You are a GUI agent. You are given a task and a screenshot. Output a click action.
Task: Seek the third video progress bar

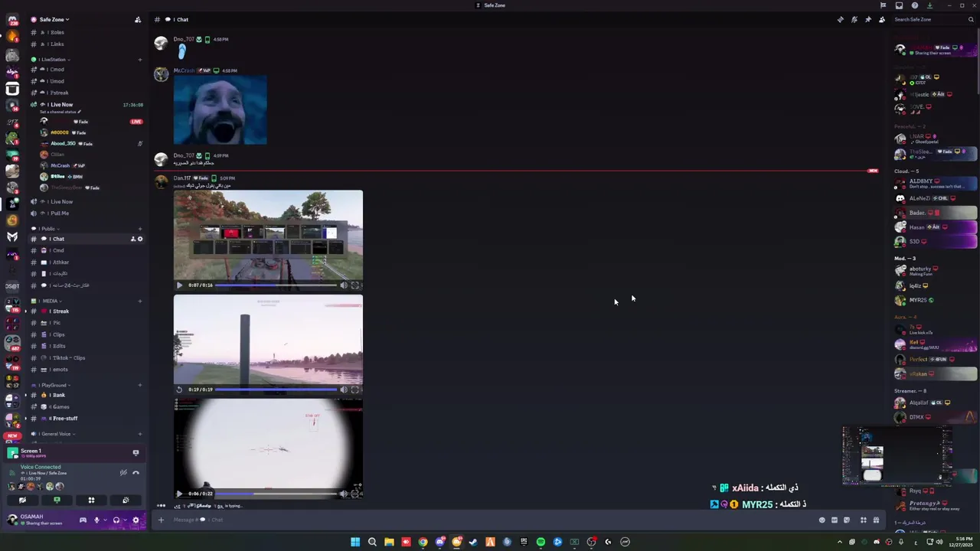(x=276, y=494)
